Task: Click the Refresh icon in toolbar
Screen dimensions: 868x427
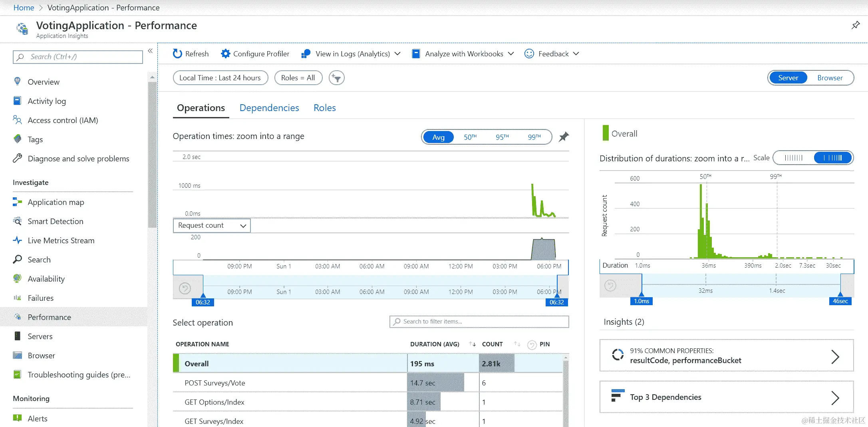Action: click(x=177, y=54)
